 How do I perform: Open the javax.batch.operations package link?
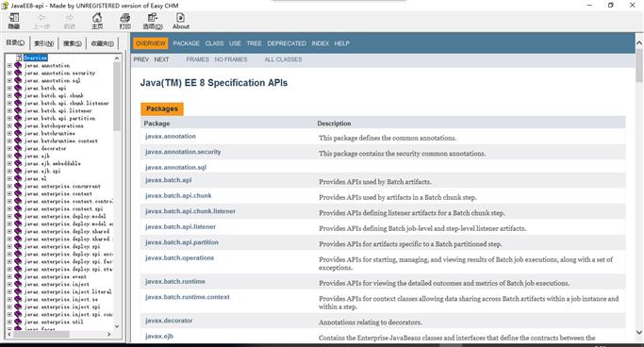[179, 257]
